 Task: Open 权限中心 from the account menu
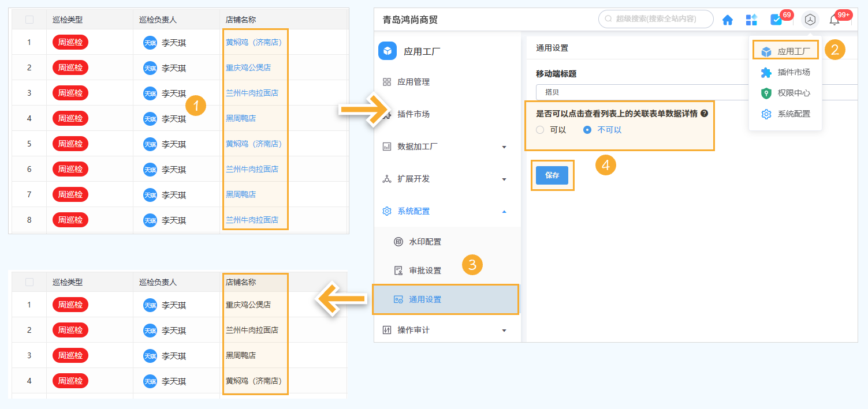(x=785, y=93)
